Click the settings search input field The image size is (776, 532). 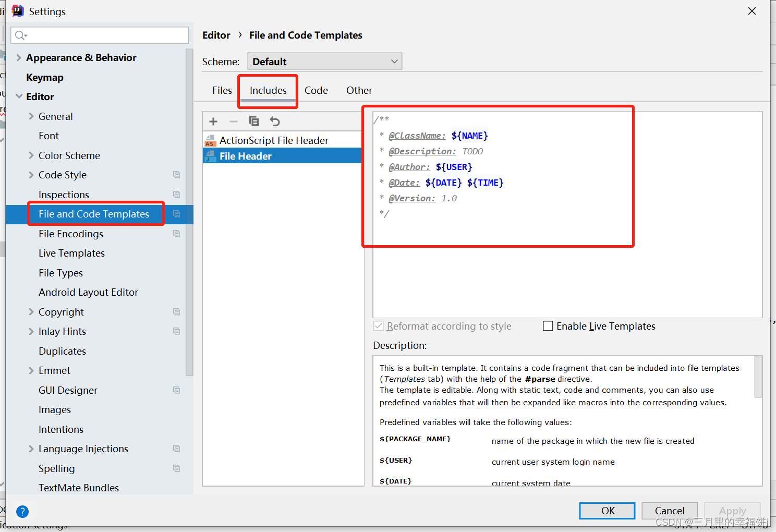click(x=100, y=35)
